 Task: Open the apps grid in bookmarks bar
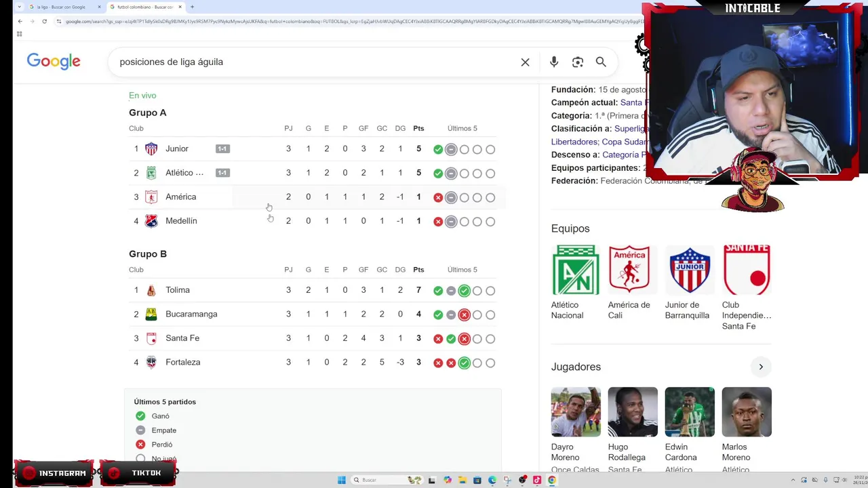(19, 34)
